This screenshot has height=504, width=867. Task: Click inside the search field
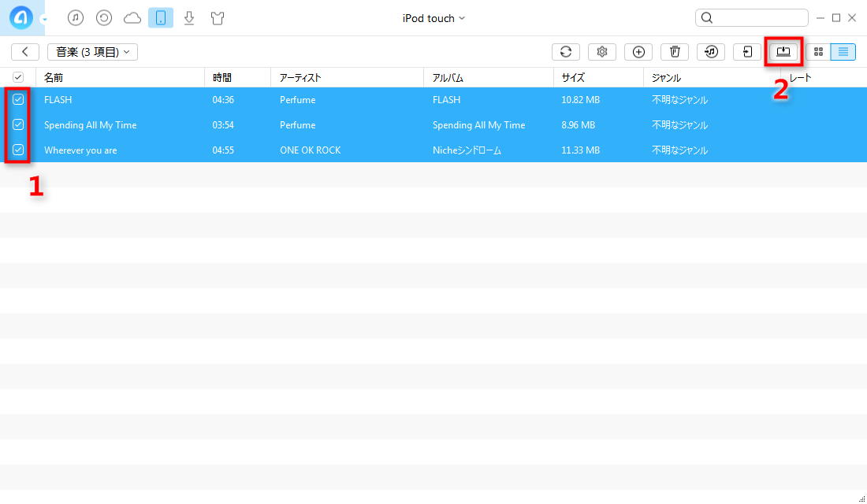click(752, 17)
